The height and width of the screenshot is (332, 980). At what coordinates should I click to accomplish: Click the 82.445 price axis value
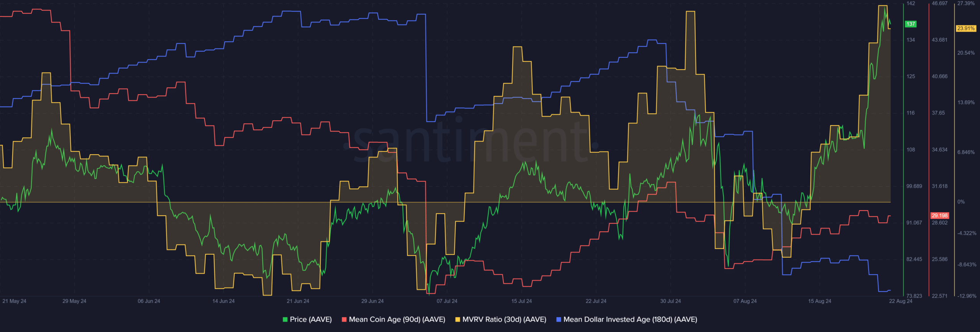914,259
